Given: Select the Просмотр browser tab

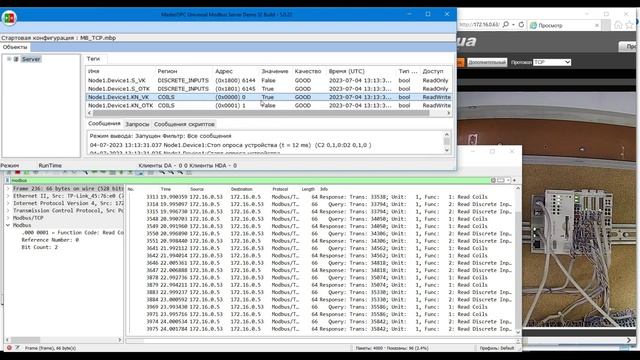Looking at the screenshot, I should pos(564,25).
